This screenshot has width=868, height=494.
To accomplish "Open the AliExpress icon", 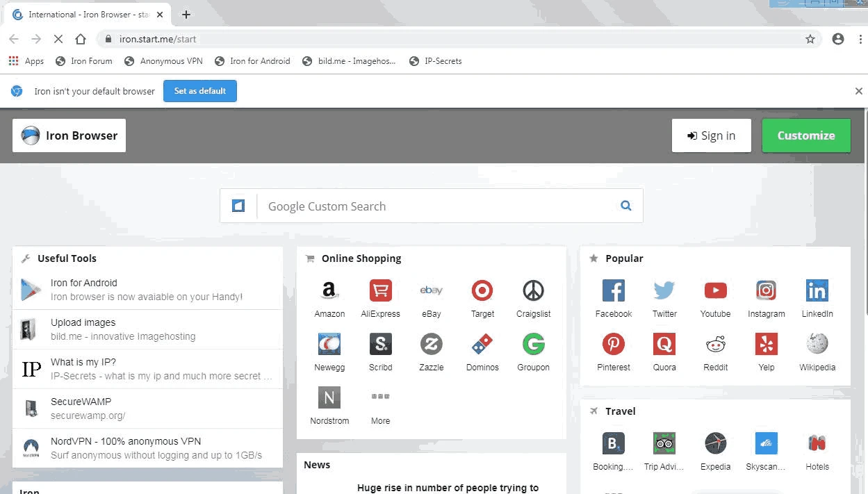I will tap(380, 290).
